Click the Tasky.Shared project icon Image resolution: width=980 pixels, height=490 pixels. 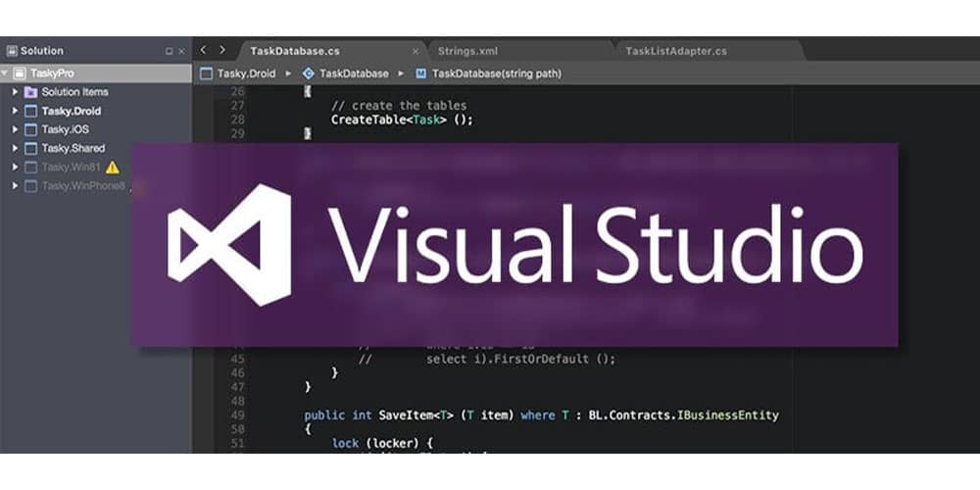[30, 149]
